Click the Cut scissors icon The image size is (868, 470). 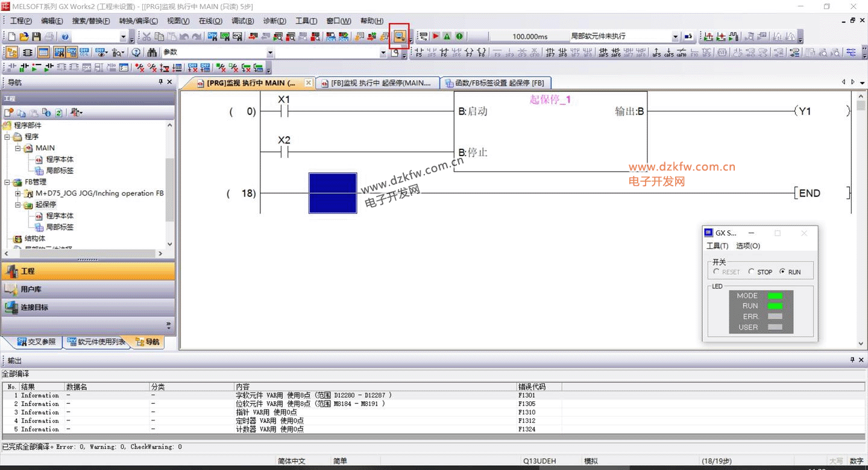click(146, 37)
